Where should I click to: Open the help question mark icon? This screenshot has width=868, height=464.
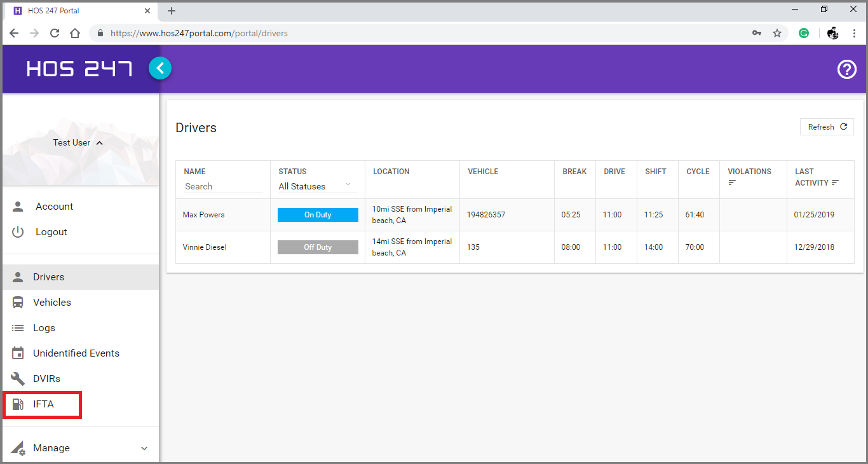[847, 69]
